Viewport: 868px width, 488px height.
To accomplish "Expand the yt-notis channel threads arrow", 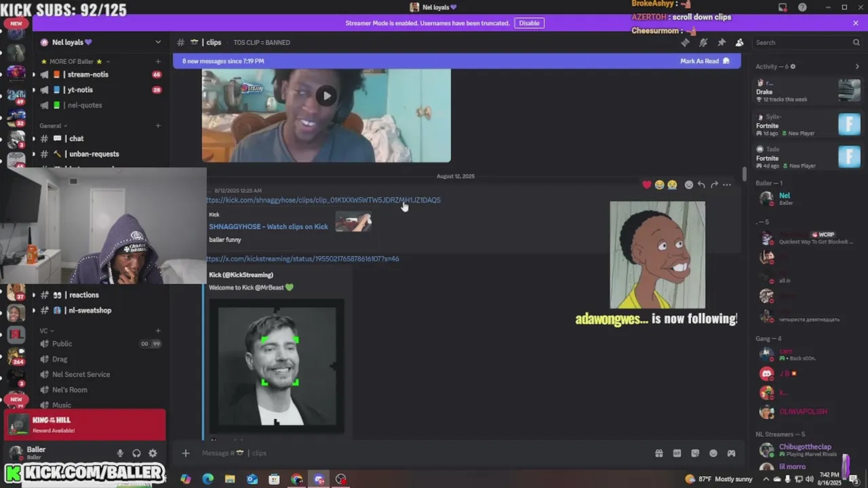I will [x=34, y=89].
